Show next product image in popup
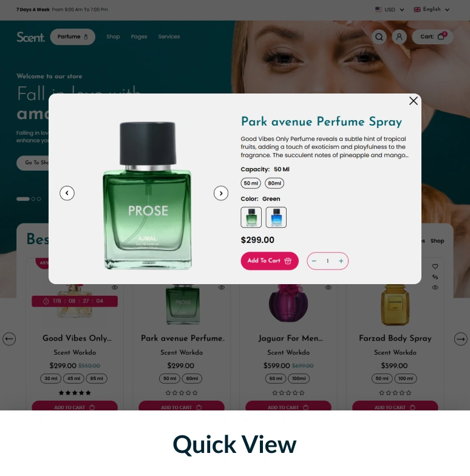470x476 pixels. tap(221, 193)
